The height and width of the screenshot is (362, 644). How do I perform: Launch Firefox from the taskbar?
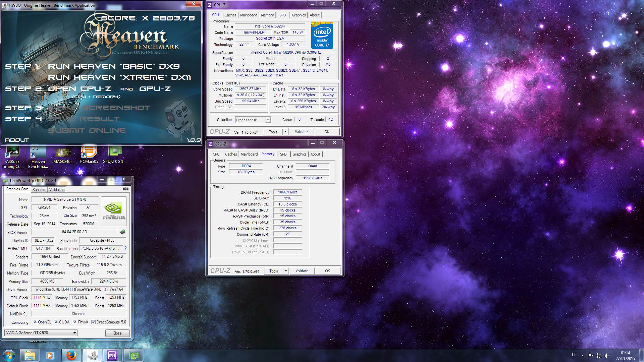71,355
